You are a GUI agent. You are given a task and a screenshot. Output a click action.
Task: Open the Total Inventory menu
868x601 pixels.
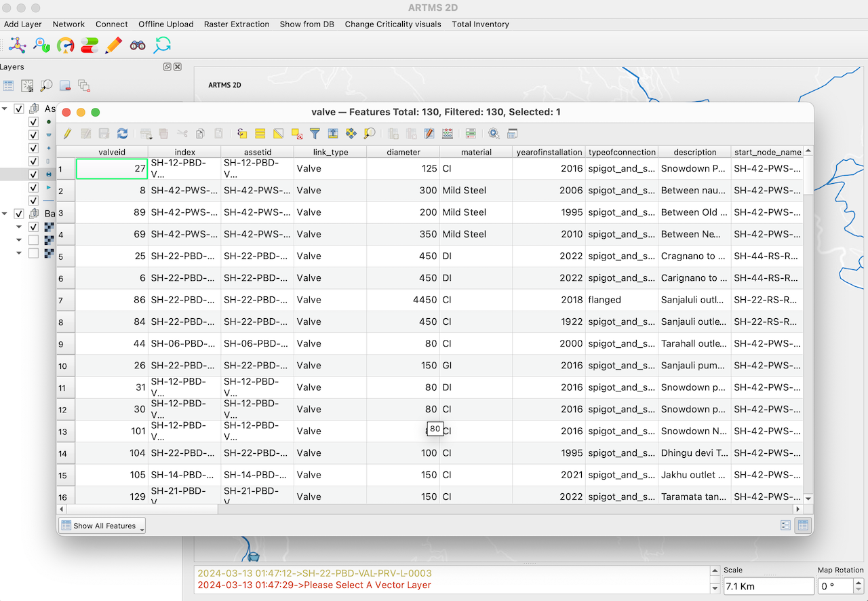[x=480, y=24]
